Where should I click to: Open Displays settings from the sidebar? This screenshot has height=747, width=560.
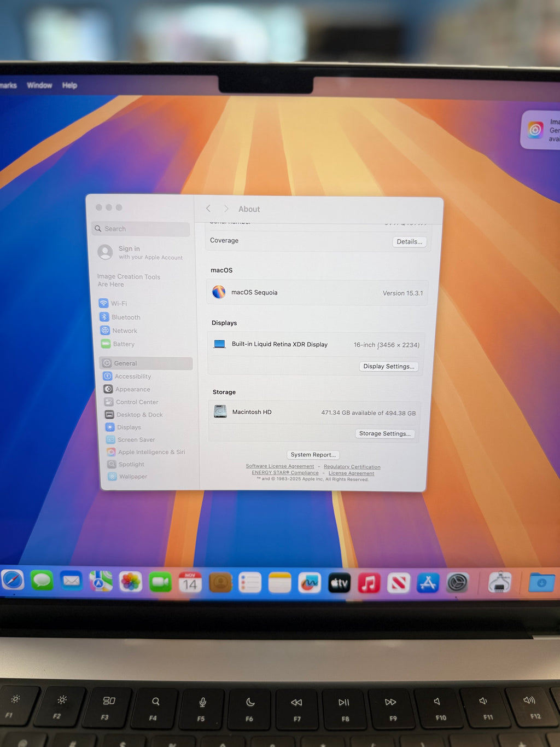point(128,427)
